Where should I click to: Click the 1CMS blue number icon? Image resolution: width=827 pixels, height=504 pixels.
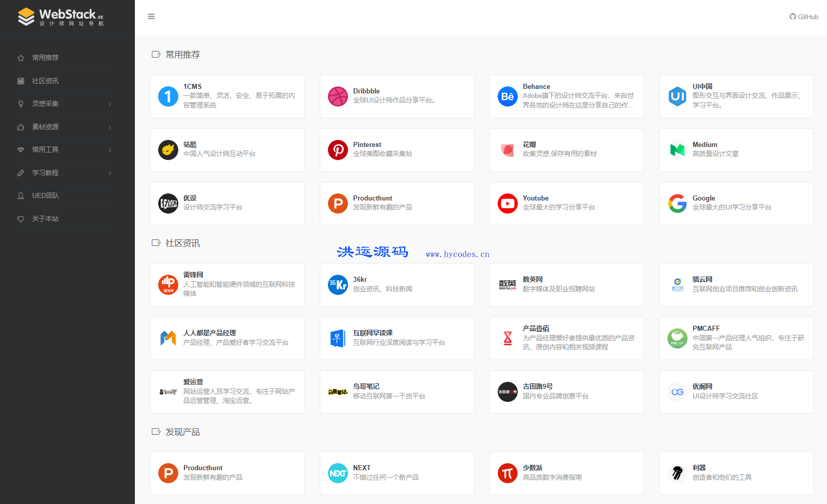(x=168, y=96)
